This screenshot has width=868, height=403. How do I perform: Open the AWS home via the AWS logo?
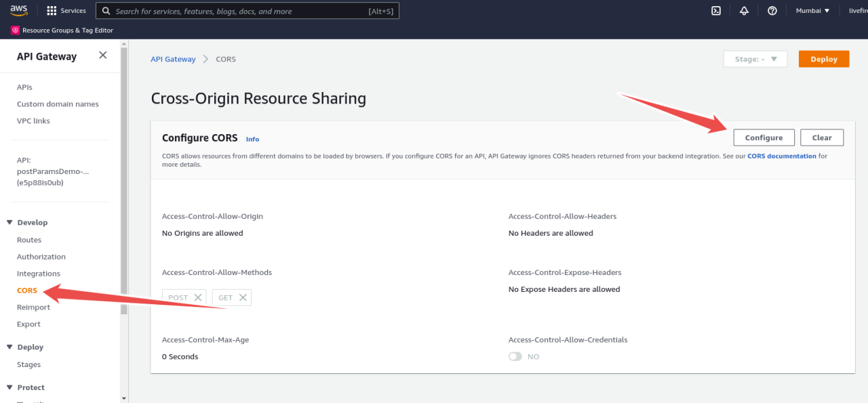tap(18, 10)
